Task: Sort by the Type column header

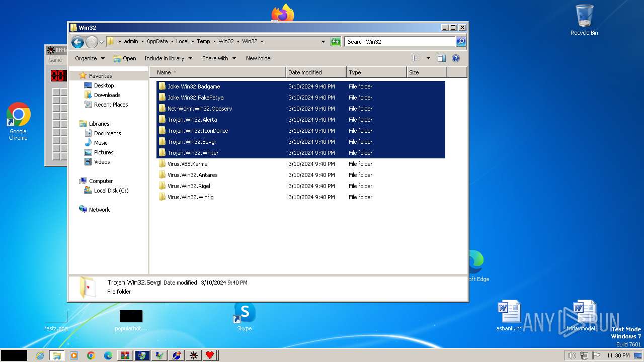Action: pyautogui.click(x=376, y=72)
